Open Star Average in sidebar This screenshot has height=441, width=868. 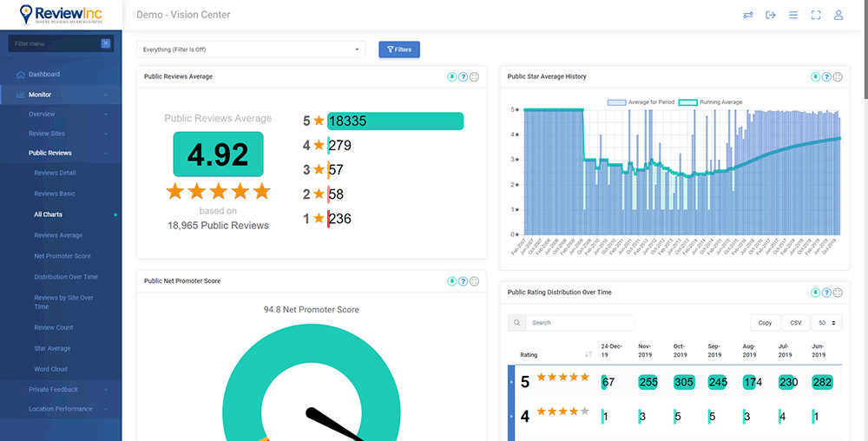pos(52,349)
